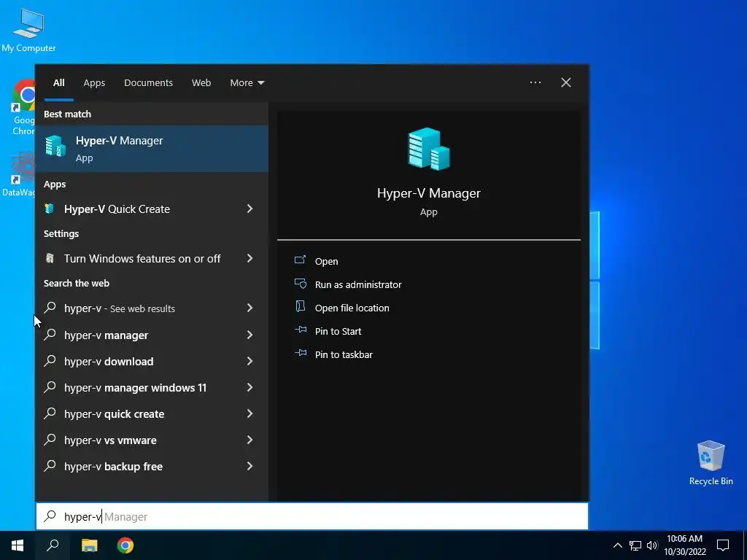This screenshot has width=747, height=560.
Task: Click the magnifier icon beside hyper-v vs vmware
Action: click(50, 439)
